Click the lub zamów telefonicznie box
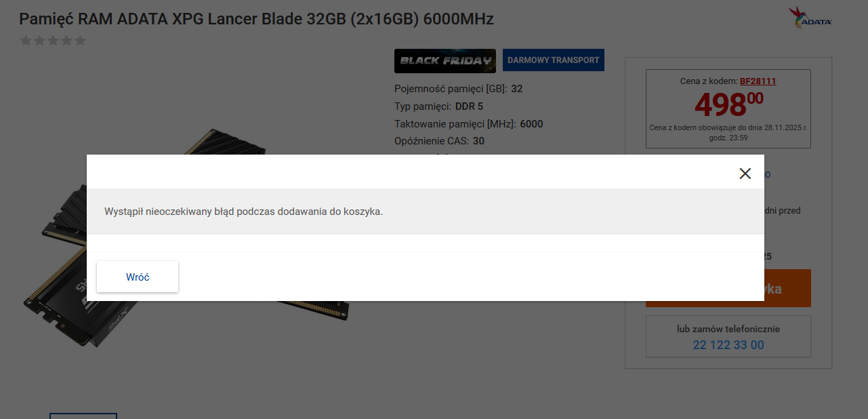Screen dimensions: 868x419 (728, 336)
